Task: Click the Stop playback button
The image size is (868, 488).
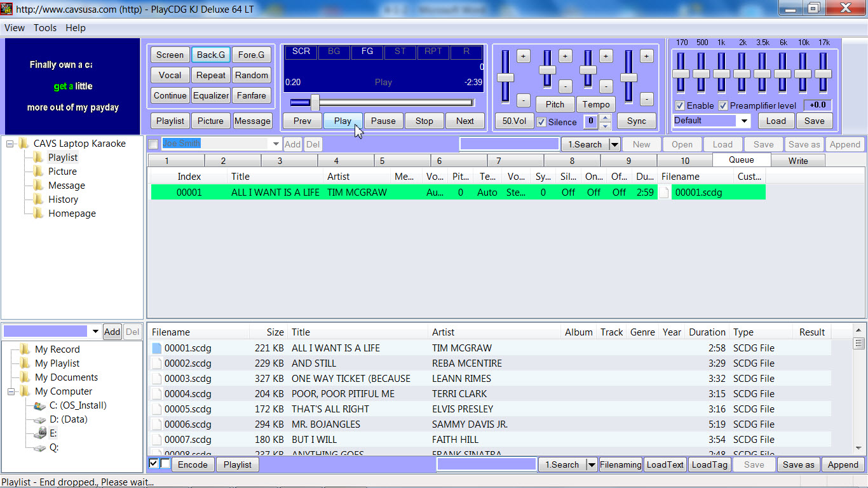Action: (x=424, y=121)
